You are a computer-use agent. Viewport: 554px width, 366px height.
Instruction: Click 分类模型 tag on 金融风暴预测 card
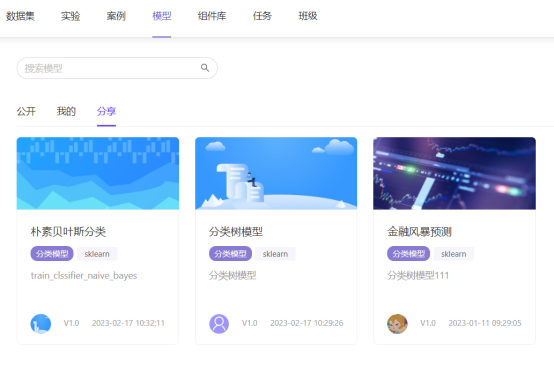click(x=409, y=254)
